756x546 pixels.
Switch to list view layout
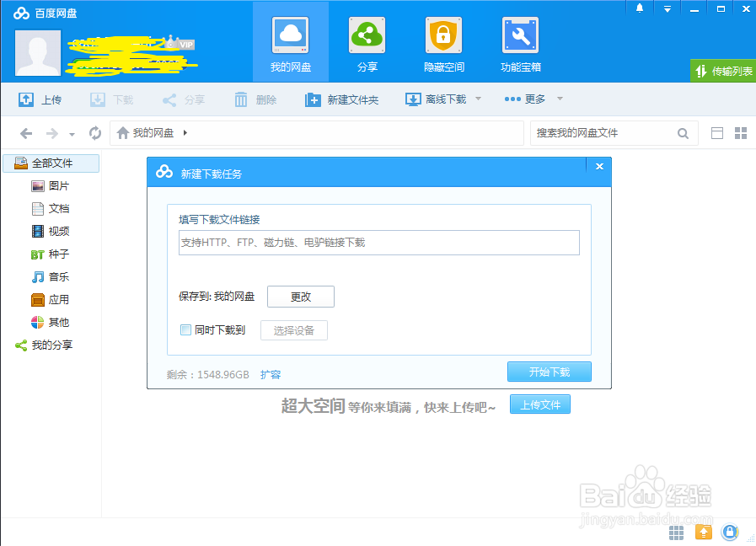[x=717, y=133]
